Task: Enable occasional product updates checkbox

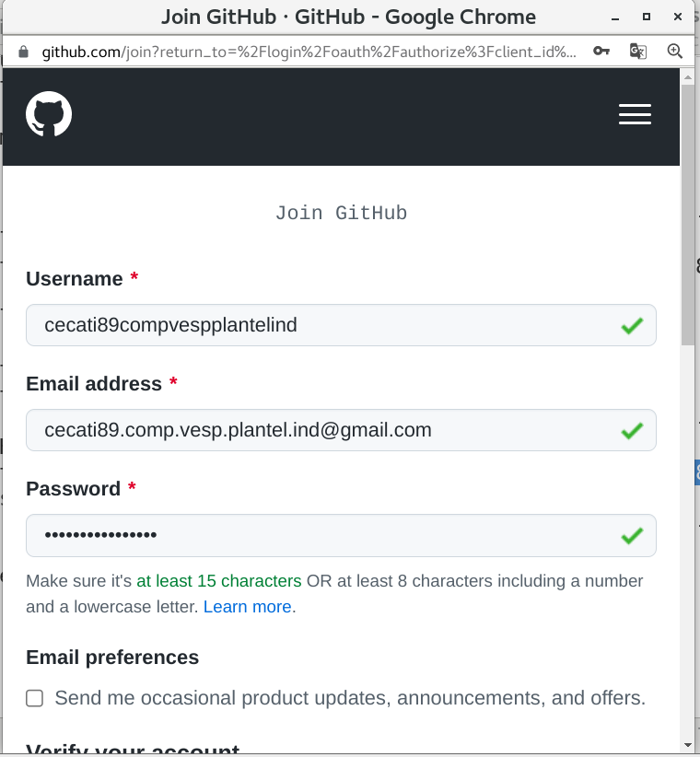Action: [x=35, y=698]
